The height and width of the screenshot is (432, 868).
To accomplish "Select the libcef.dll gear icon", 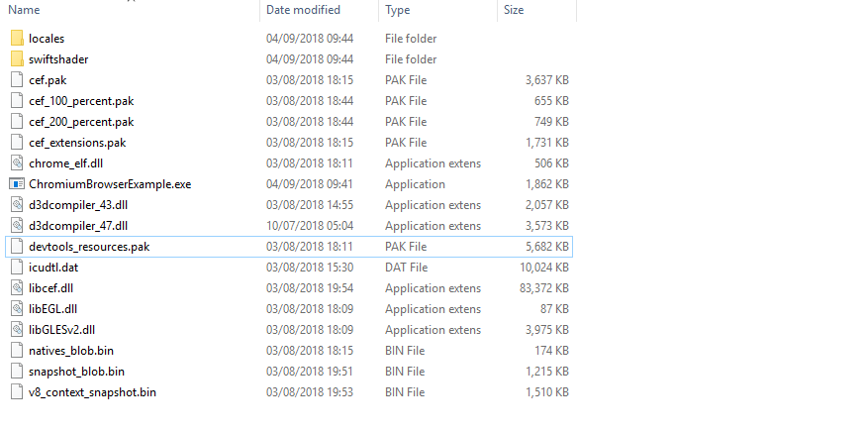I will click(x=16, y=288).
